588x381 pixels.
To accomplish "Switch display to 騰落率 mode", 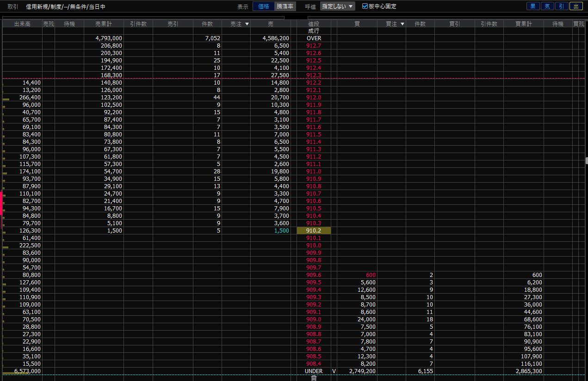I will coord(285,6).
